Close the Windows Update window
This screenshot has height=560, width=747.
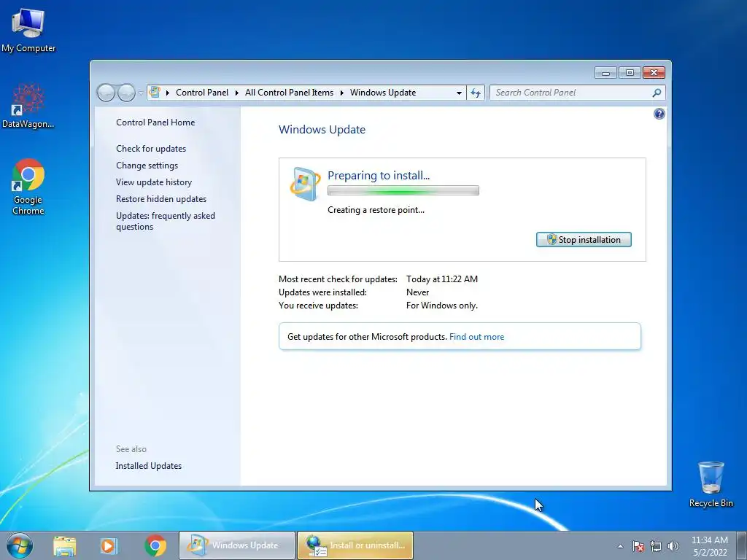654,72
